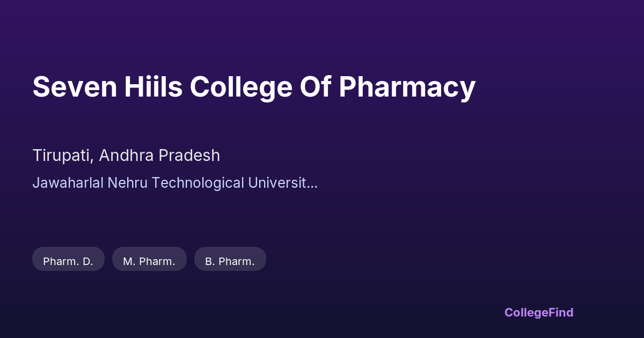Open the Jawaharlal Nehru Technological University line
The height and width of the screenshot is (338, 644).
pos(175,182)
